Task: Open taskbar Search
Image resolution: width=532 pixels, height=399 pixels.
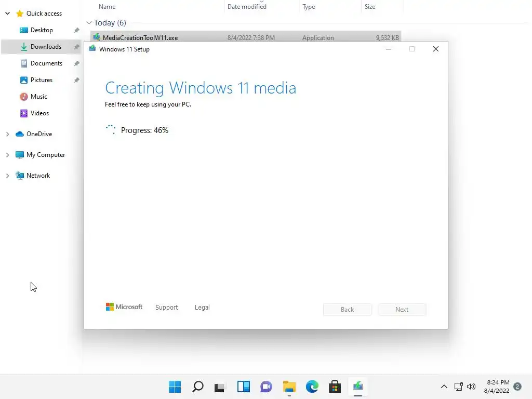Action: 198,387
